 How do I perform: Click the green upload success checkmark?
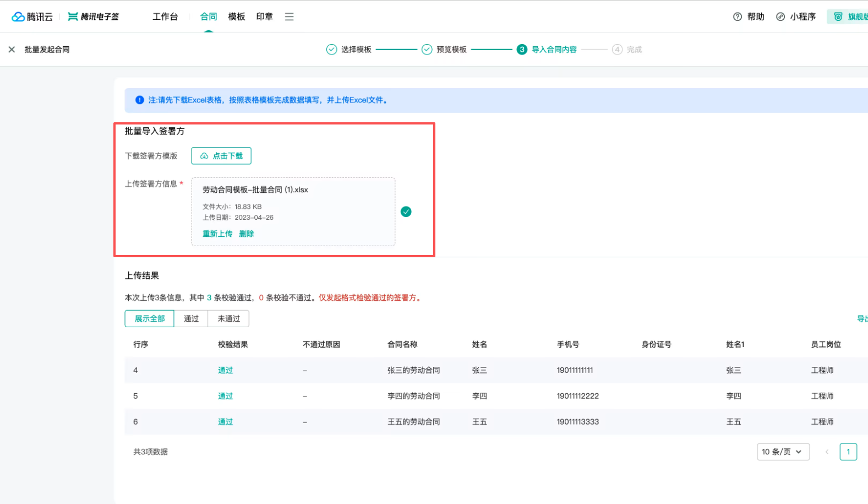pos(406,212)
